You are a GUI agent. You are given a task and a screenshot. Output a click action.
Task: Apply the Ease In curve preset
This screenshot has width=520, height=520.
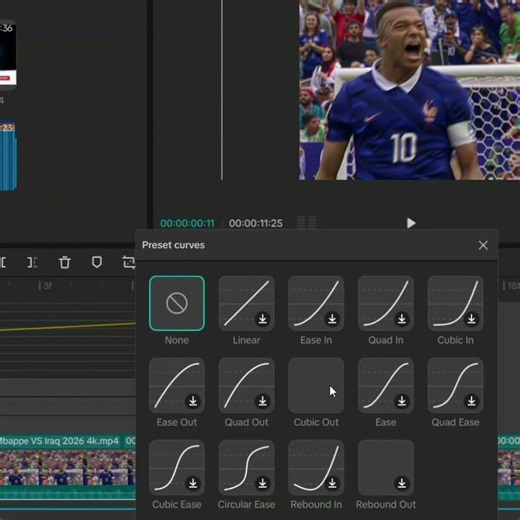click(316, 303)
